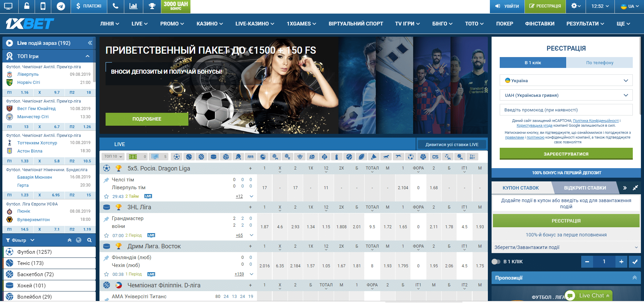Filter live events by CS icon
644x303 pixels.
tap(435, 157)
